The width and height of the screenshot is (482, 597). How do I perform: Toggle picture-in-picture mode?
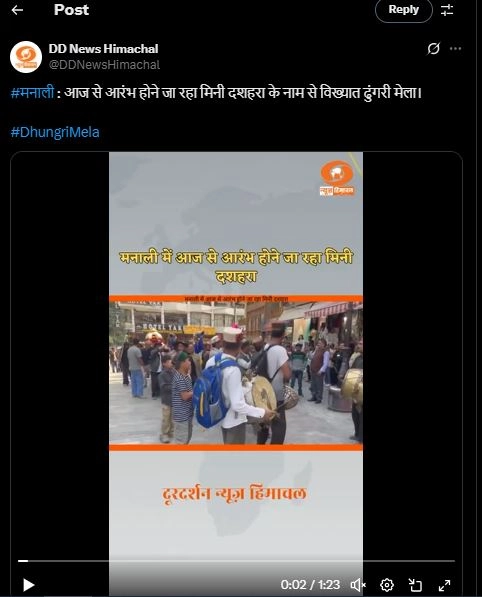415,585
